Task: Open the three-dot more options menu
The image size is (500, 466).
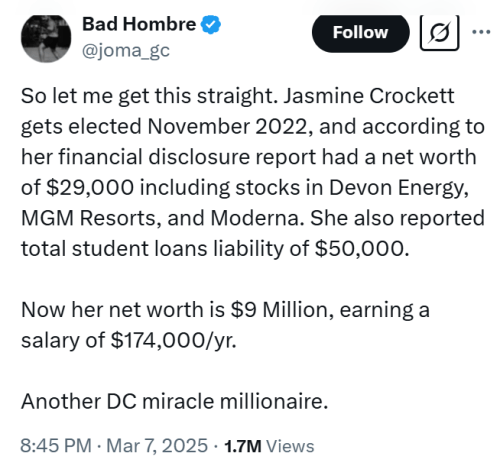Action: (x=481, y=32)
